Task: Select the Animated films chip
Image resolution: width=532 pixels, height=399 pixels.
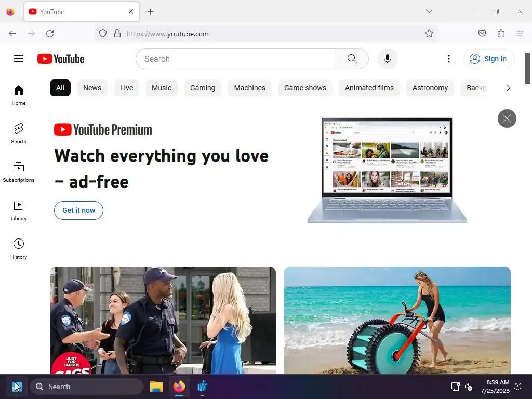Action: click(369, 88)
